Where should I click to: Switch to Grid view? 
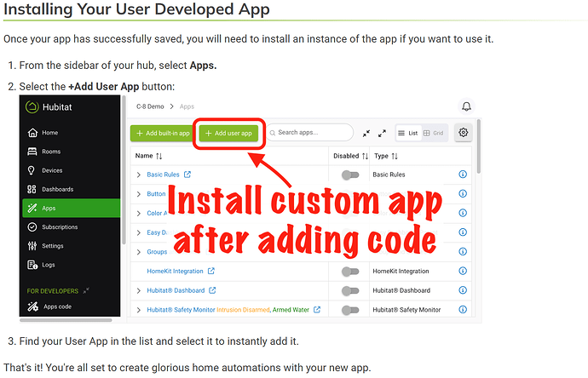pos(434,133)
